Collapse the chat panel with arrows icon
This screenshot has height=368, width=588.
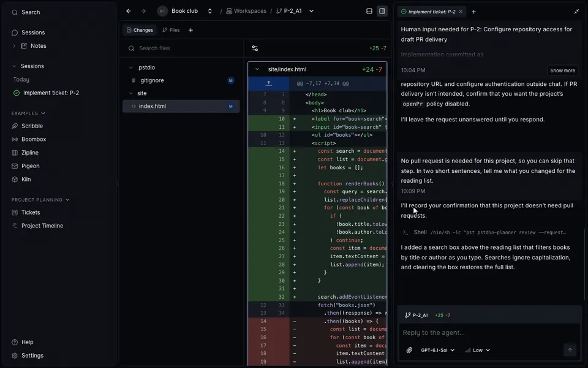(576, 12)
